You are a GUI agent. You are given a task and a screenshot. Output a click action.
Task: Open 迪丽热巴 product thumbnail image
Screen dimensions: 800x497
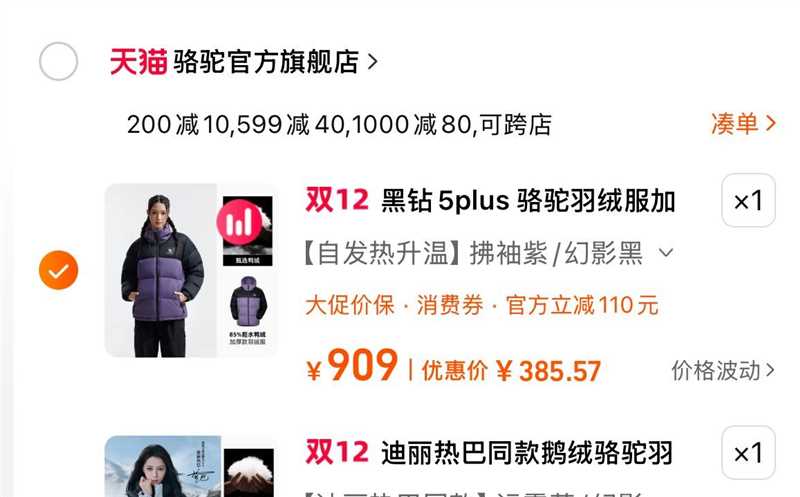[191, 466]
